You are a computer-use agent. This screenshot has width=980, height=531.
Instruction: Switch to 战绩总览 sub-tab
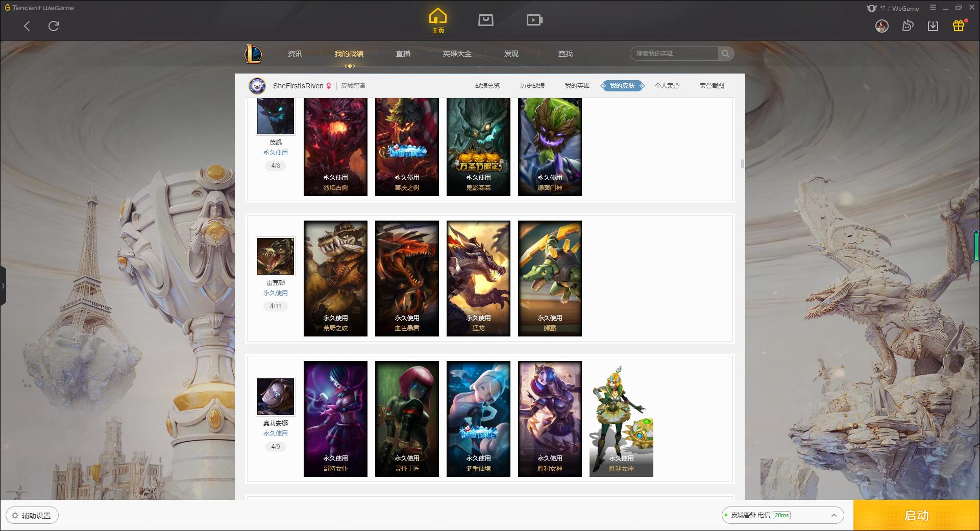[487, 86]
